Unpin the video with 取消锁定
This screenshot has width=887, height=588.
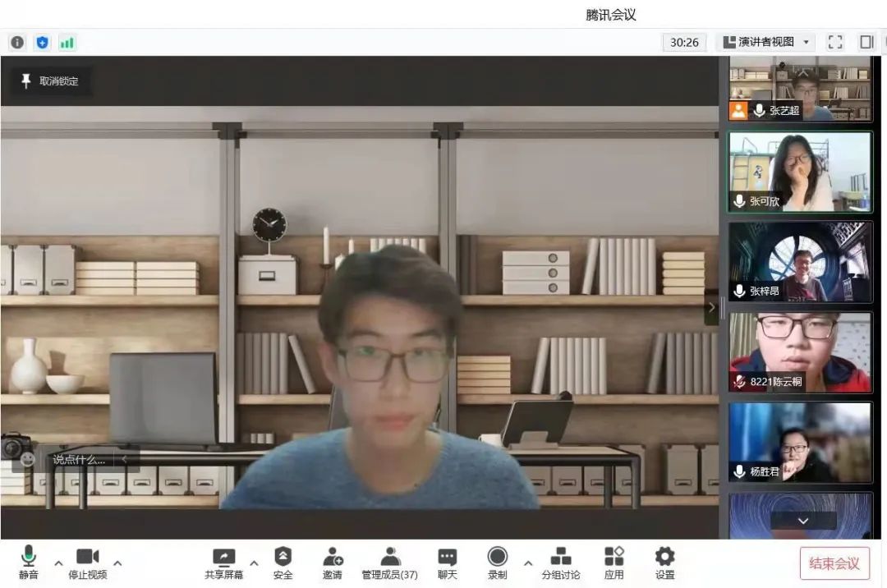click(50, 80)
